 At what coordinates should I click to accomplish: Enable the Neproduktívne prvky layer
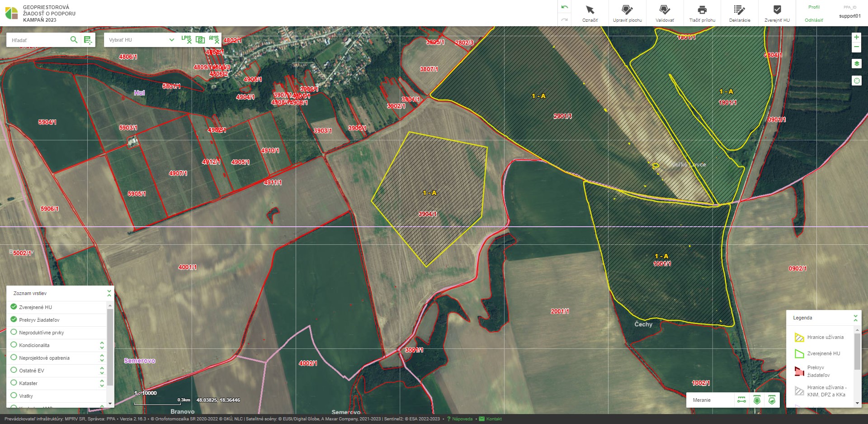point(14,332)
